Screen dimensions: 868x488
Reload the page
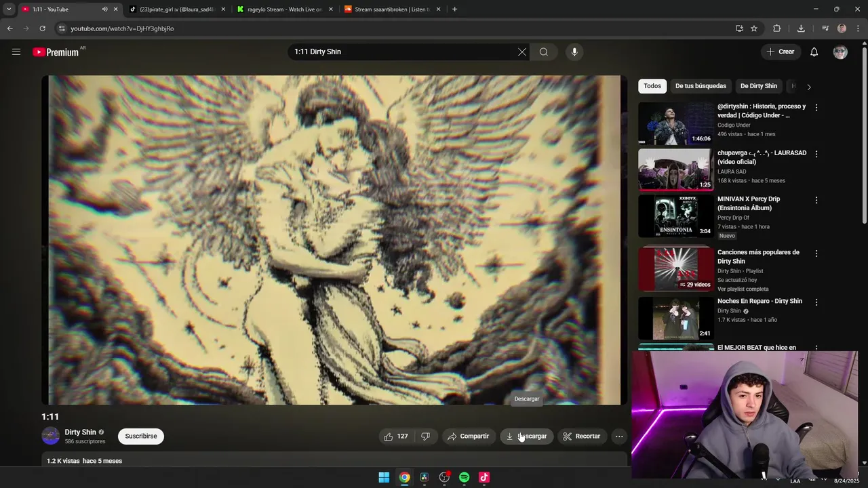coord(42,28)
